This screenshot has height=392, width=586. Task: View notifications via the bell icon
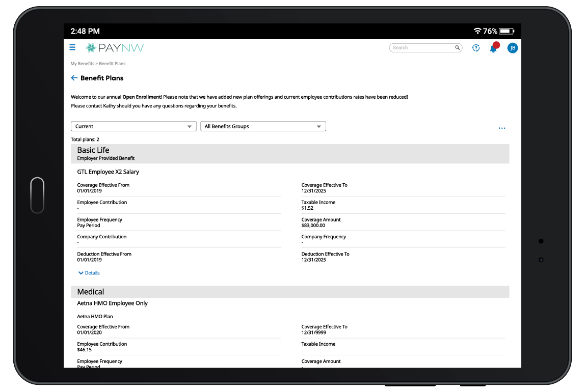(x=493, y=48)
